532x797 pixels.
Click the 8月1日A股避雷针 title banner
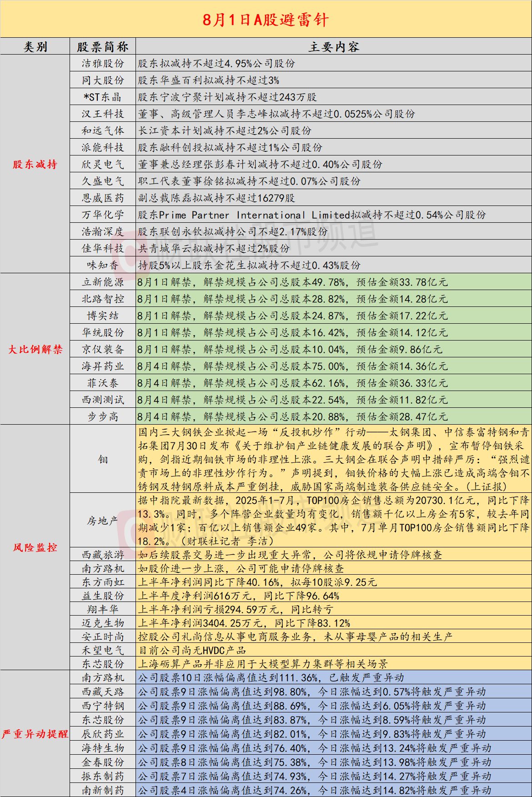click(x=266, y=19)
